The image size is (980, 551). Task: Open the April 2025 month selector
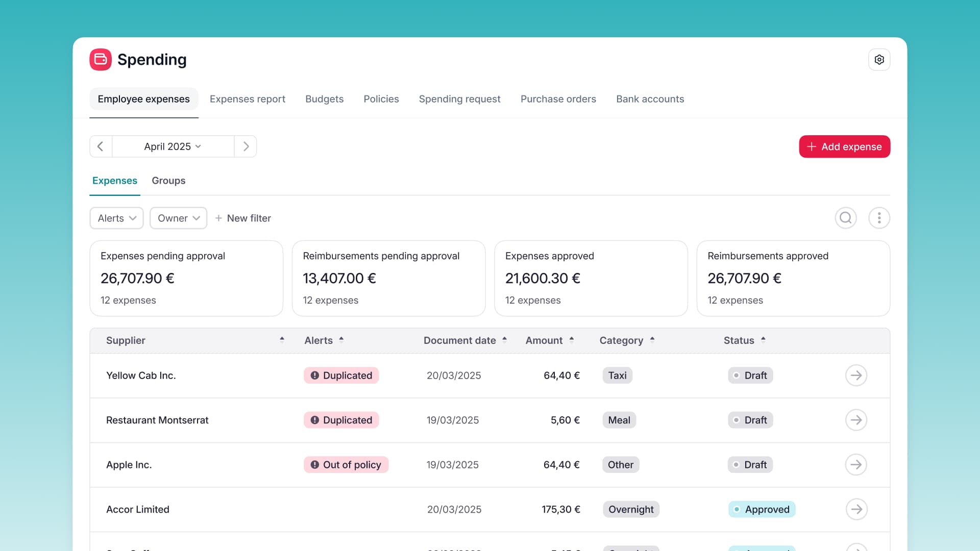pos(173,146)
